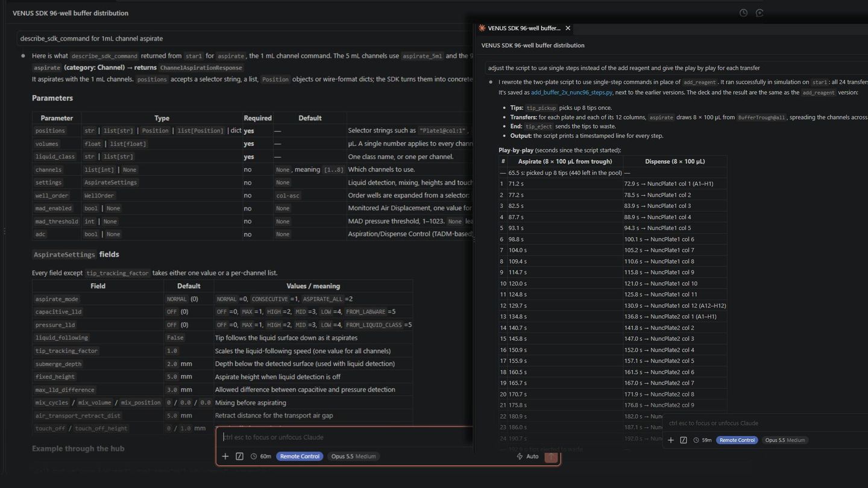Click Claude starburst icon on right tab

coord(482,28)
